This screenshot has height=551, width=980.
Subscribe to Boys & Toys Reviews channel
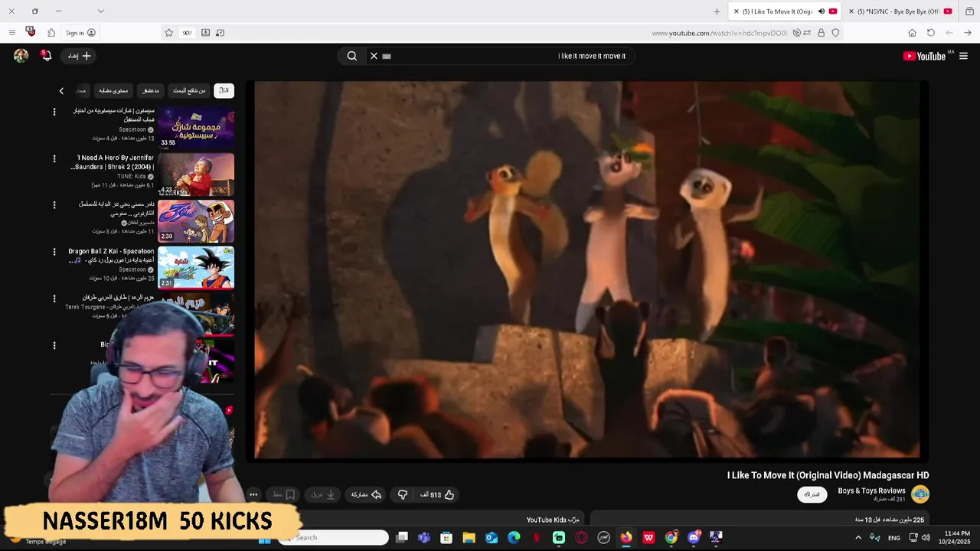pyautogui.click(x=812, y=494)
